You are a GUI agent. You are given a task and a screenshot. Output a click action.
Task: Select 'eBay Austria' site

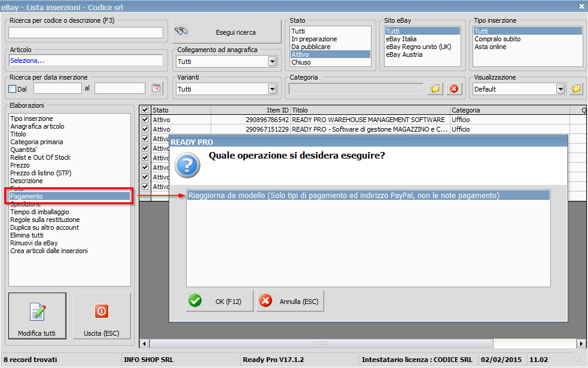(422, 54)
